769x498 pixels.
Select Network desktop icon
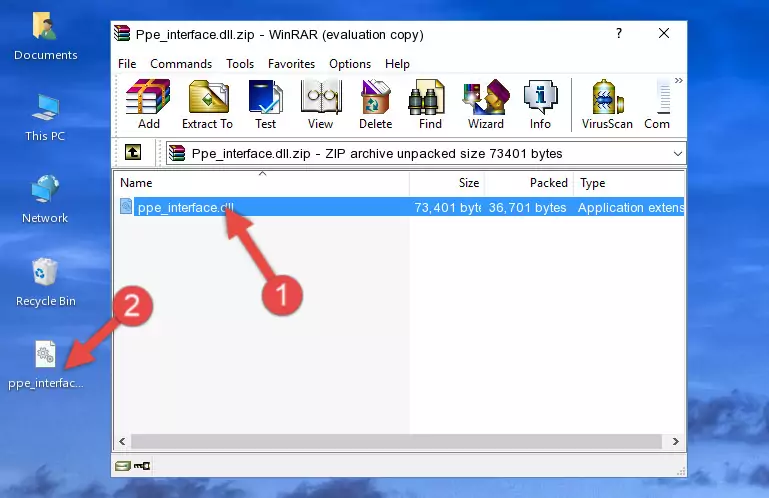pos(45,200)
